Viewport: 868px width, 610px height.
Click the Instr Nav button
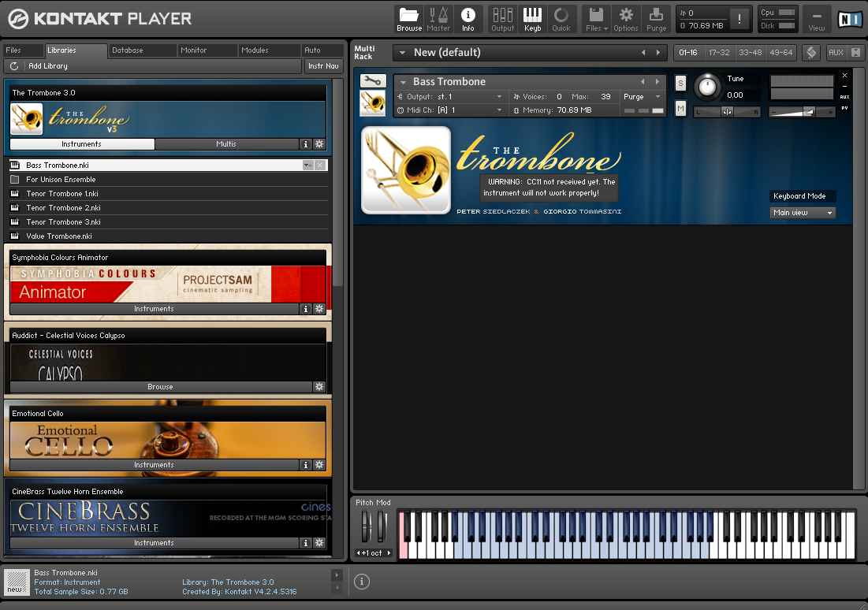pos(323,66)
